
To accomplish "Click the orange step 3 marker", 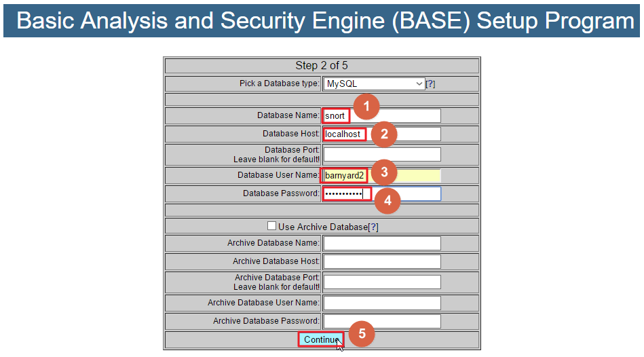I will pyautogui.click(x=384, y=172).
